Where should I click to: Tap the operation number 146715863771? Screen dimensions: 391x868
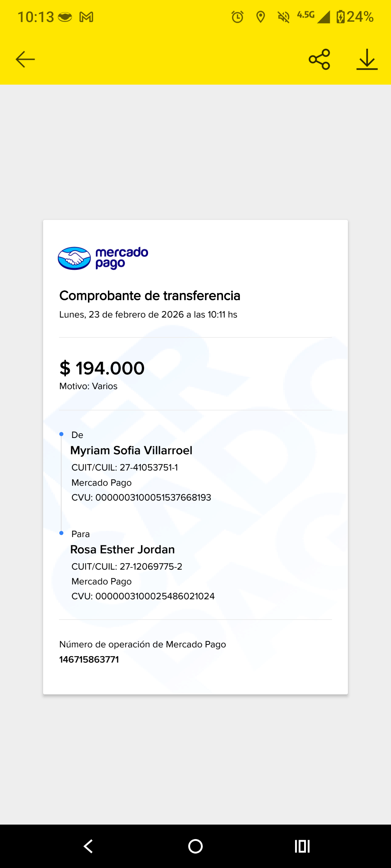coord(89,659)
